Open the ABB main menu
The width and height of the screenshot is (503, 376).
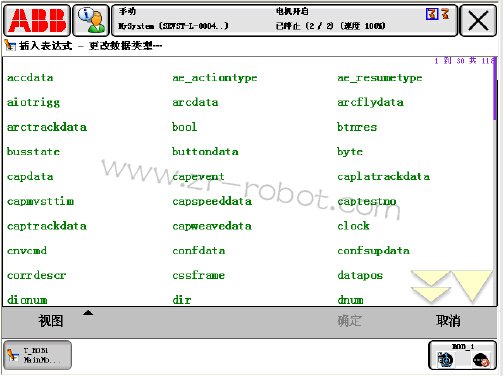pos(37,21)
